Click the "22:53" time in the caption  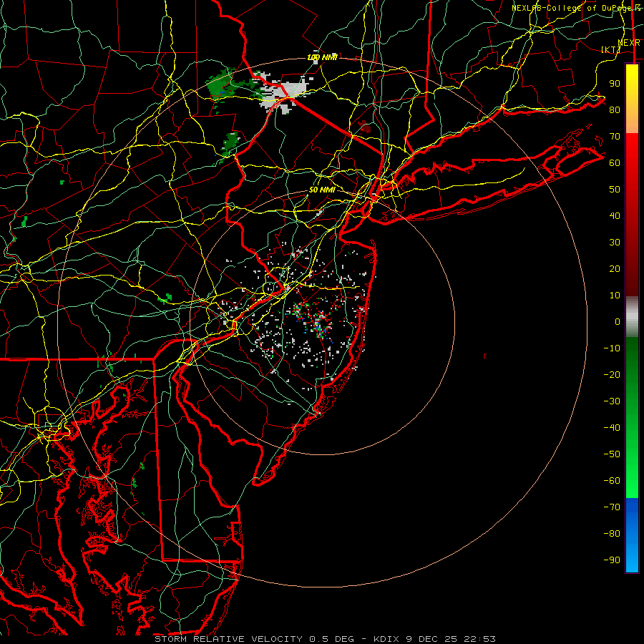pyautogui.click(x=479, y=639)
